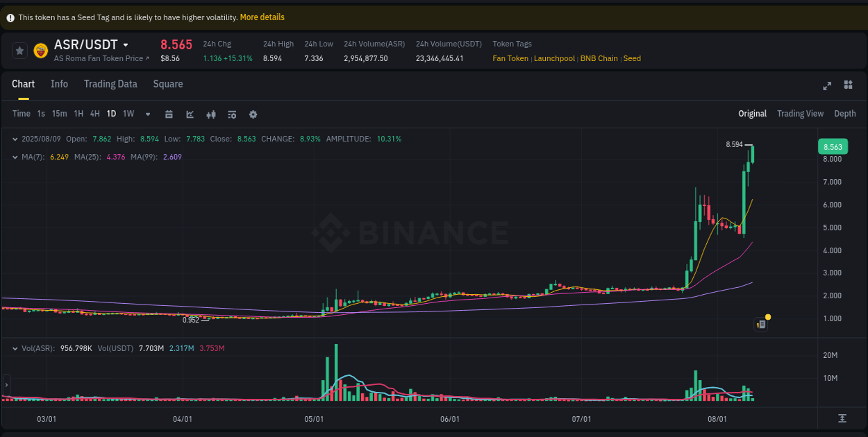Switch chart to line chart style
Image resolution: width=868 pixels, height=437 pixels.
(x=190, y=114)
